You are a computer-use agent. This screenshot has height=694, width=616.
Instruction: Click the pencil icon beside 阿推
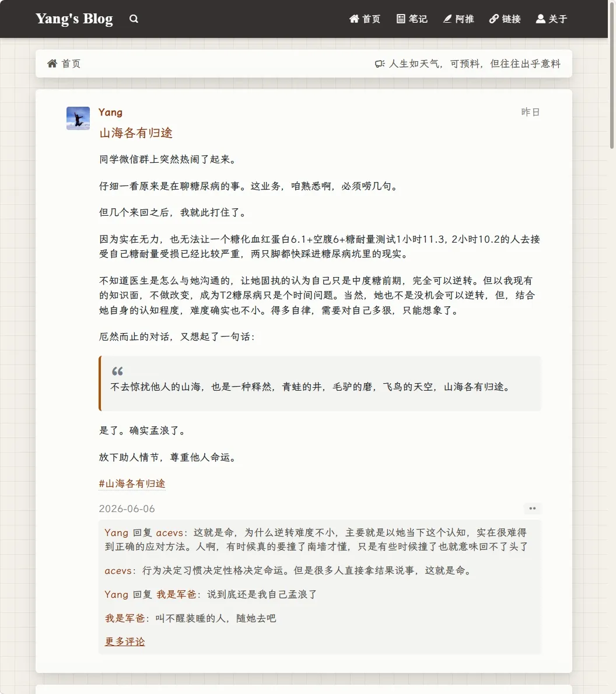pos(447,19)
